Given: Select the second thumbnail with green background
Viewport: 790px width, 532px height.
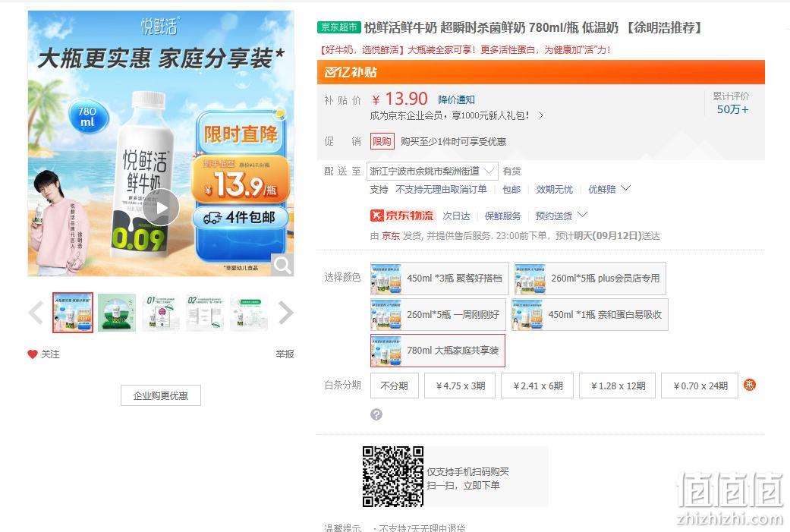Looking at the screenshot, I should (x=117, y=313).
